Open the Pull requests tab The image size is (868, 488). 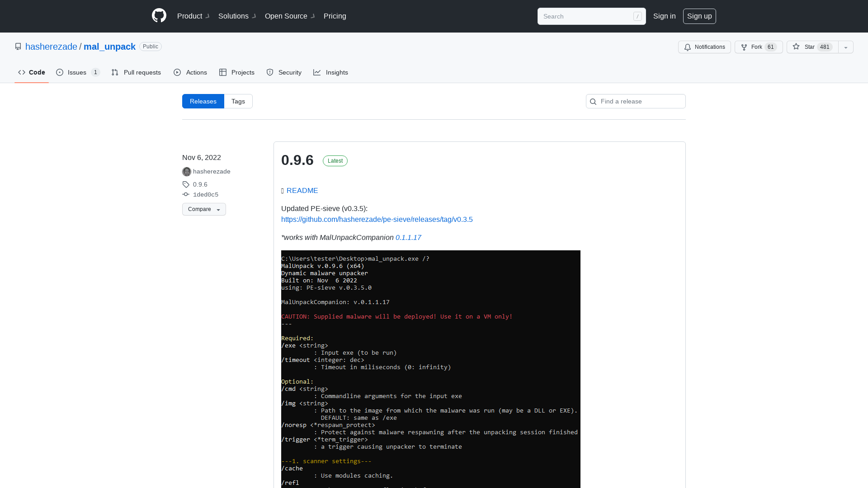136,72
